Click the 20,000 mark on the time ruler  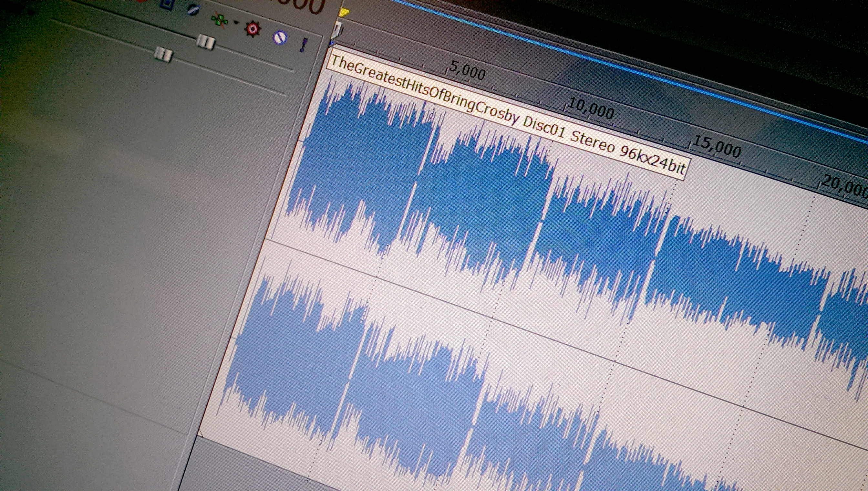click(844, 187)
